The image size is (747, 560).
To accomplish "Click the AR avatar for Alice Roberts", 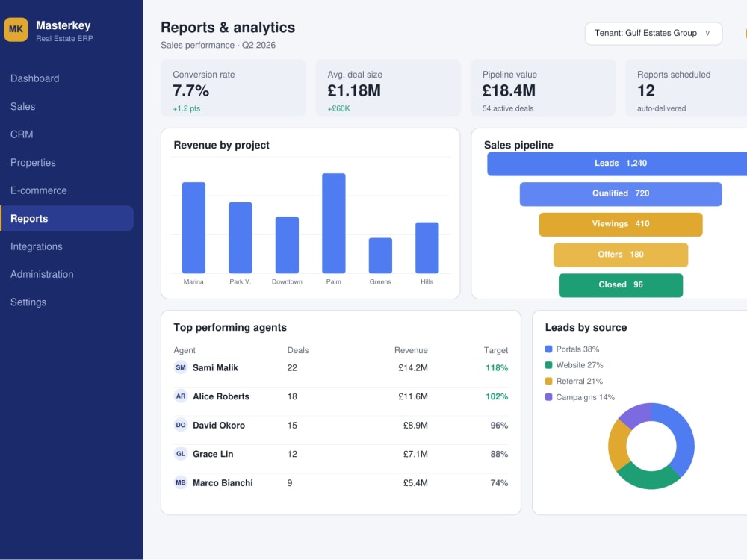I will pyautogui.click(x=181, y=396).
